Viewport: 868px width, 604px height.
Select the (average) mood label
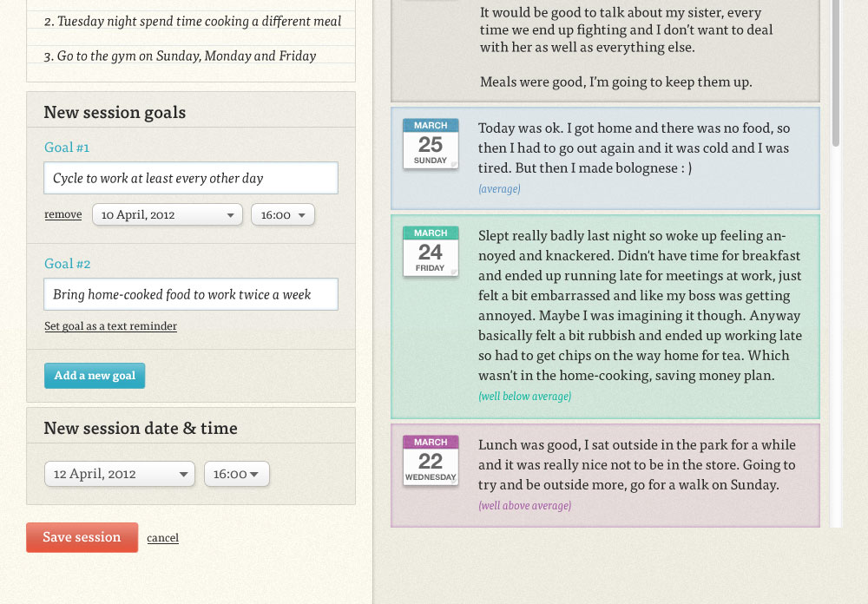click(x=499, y=189)
